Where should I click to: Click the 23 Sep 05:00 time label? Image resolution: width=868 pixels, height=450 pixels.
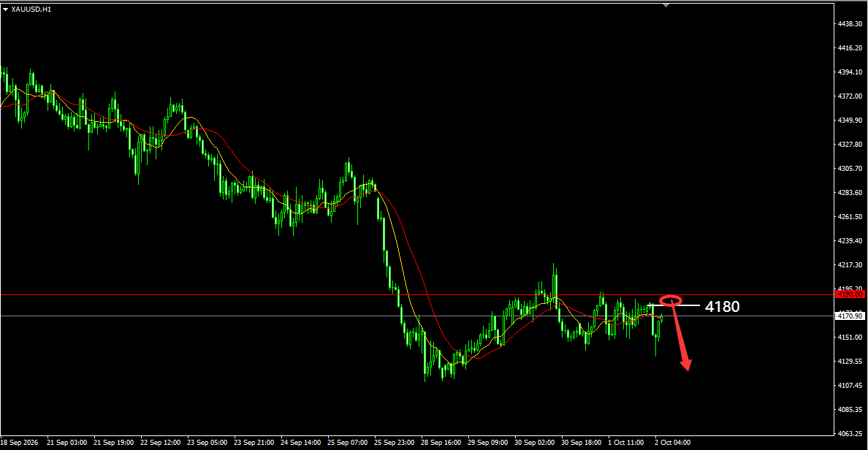coord(207,443)
